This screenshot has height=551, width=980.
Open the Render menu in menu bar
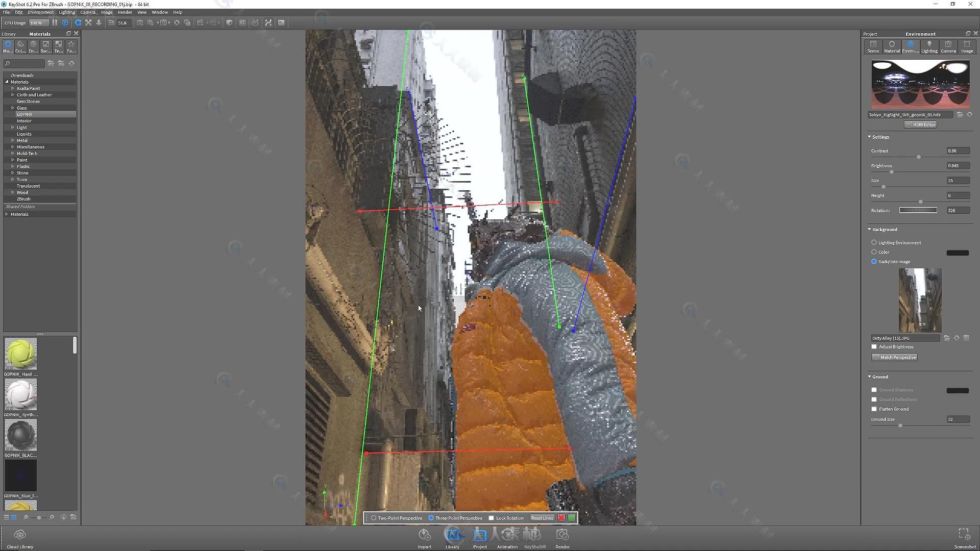(124, 12)
